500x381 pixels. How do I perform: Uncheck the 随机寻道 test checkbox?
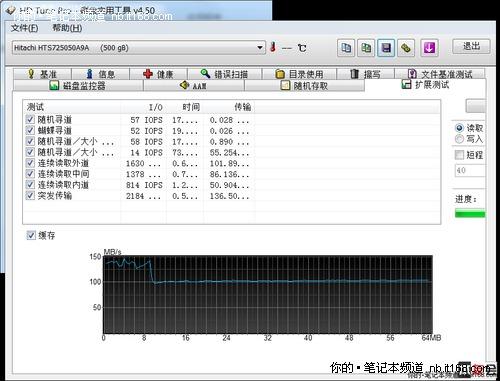tap(30, 119)
